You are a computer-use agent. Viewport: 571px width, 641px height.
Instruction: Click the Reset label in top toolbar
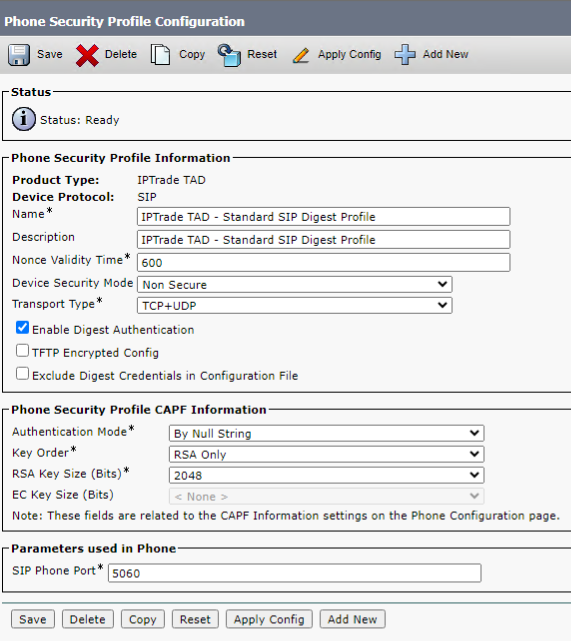click(262, 54)
